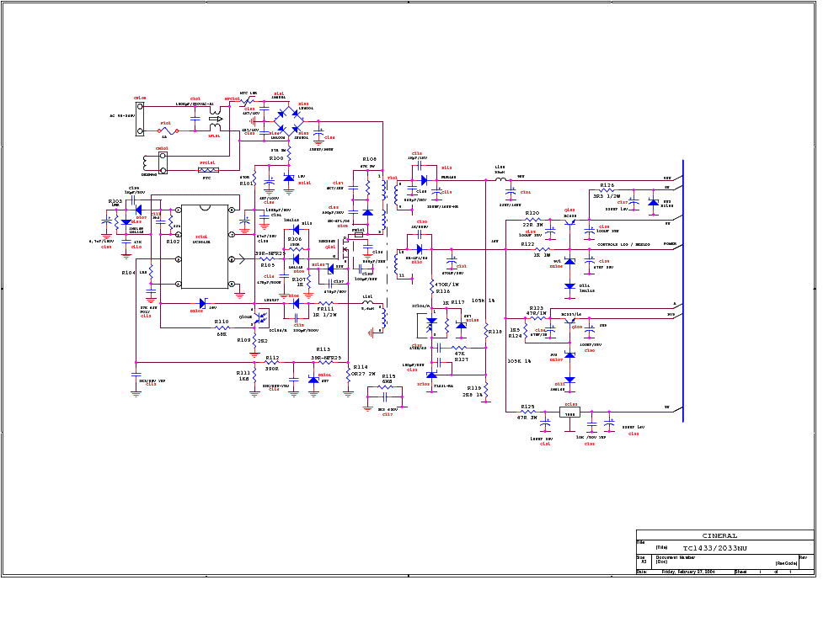Image resolution: width=834 pixels, height=644 pixels.
Task: Click the R119 label
Action: tap(474, 388)
